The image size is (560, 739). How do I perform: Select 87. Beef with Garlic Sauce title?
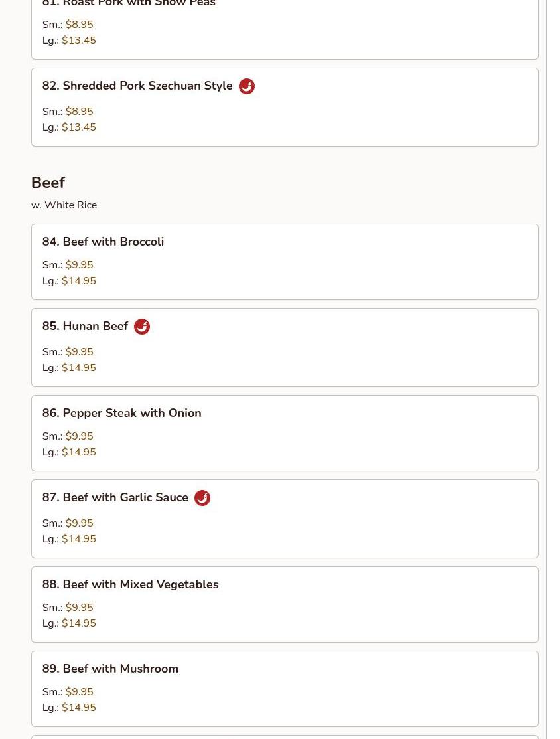coord(115,497)
